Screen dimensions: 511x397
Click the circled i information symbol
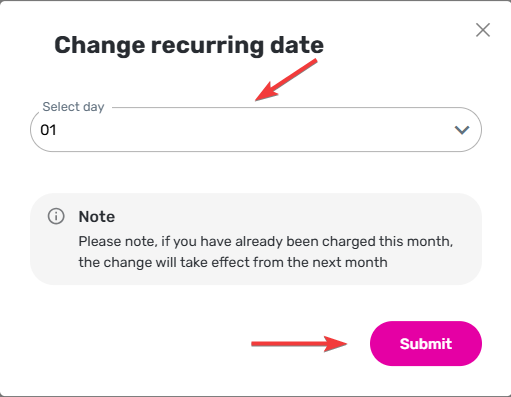[56, 216]
